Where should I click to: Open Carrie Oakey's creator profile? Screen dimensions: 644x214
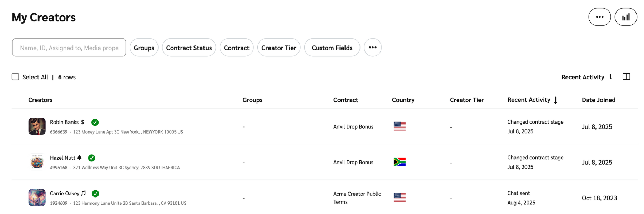pos(65,193)
